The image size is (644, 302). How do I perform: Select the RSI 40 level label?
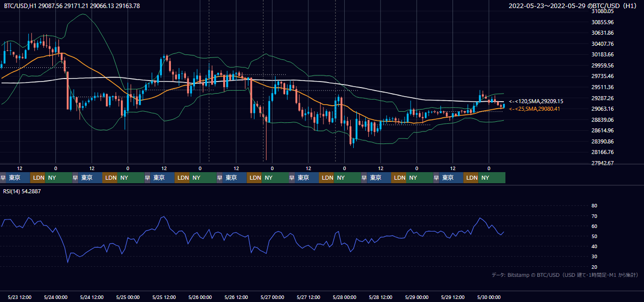594,246
